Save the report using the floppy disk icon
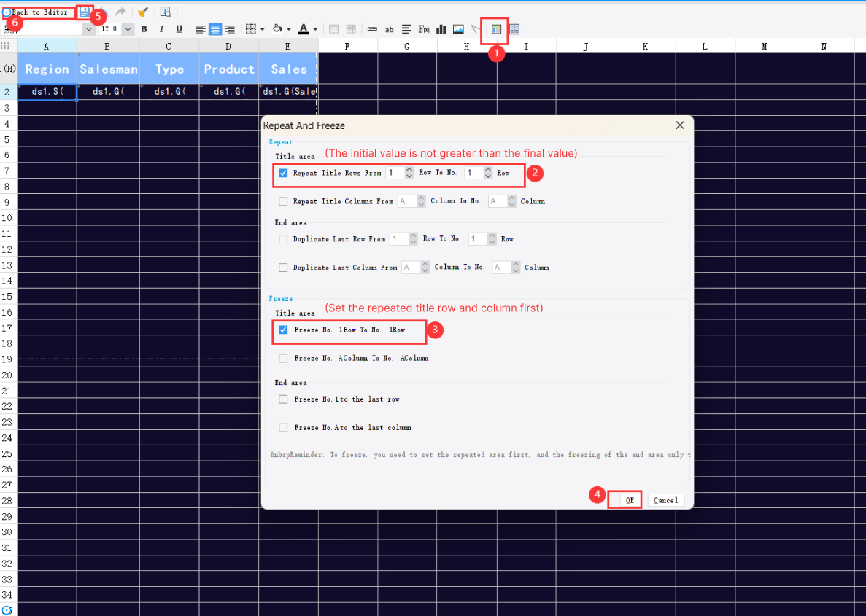The width and height of the screenshot is (866, 616). coord(85,12)
